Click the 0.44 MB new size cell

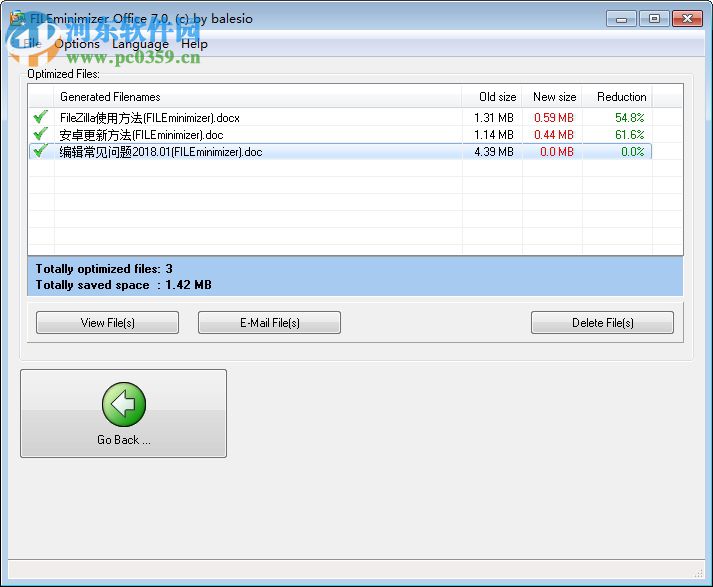pyautogui.click(x=554, y=135)
